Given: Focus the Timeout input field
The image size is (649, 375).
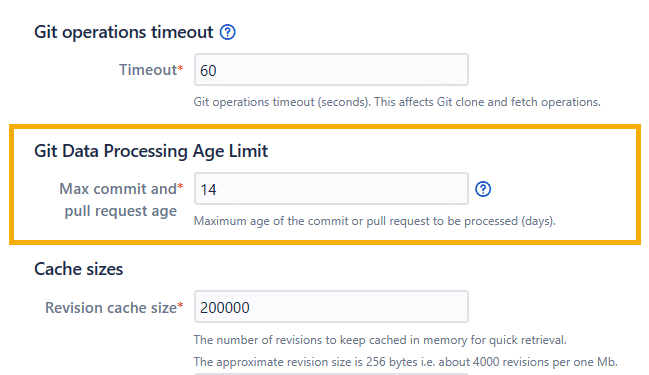Looking at the screenshot, I should pos(331,70).
